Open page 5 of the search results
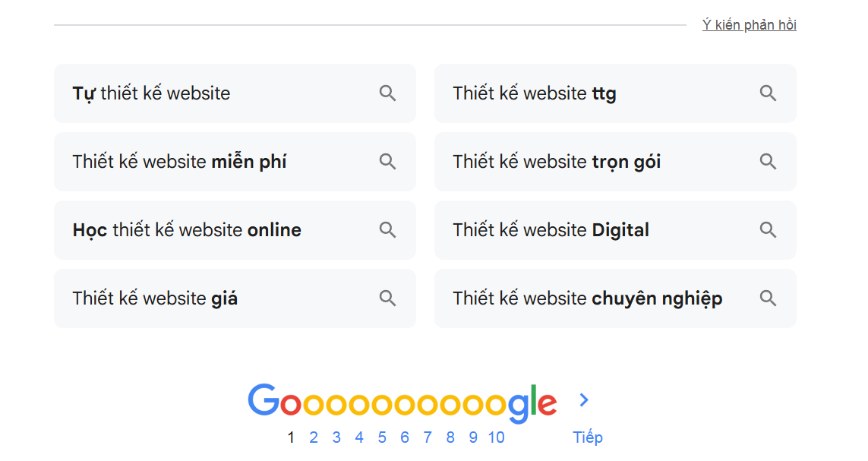Screen dimensions: 868x461 [x=382, y=437]
